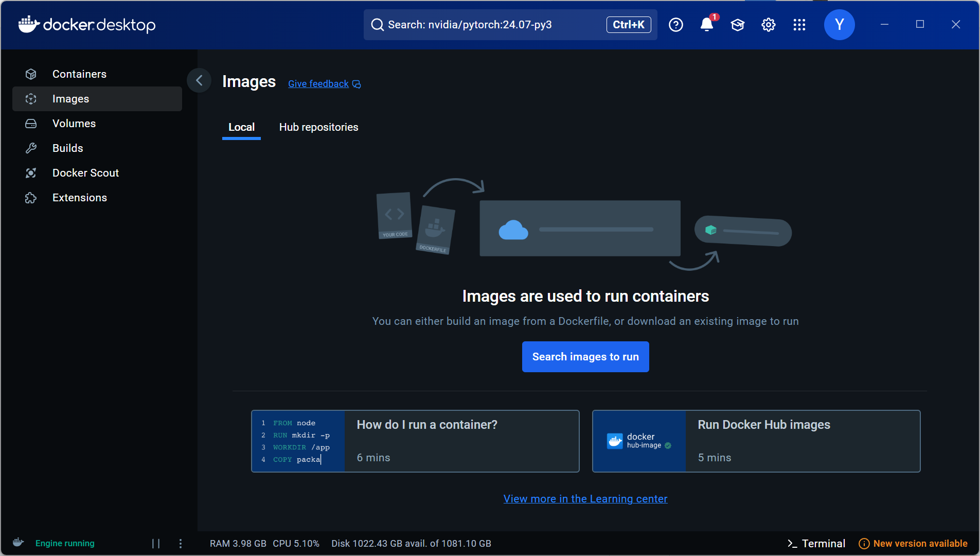Open the Terminal from status bar

(816, 544)
